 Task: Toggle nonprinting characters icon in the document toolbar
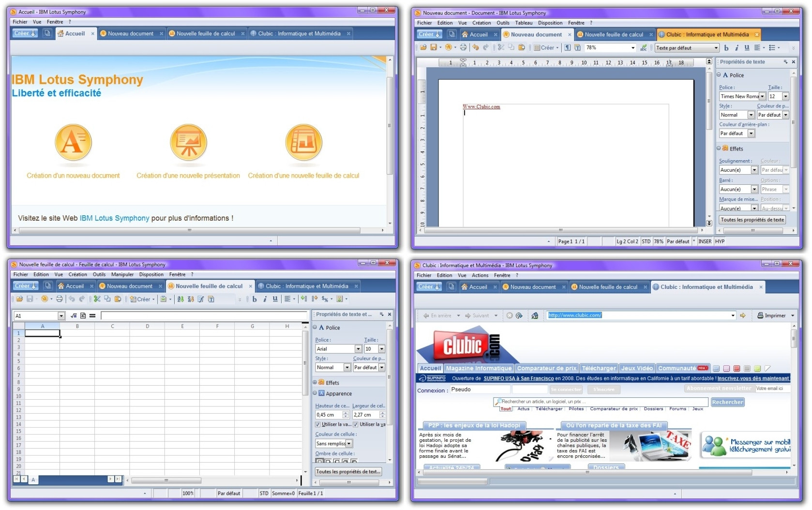[x=567, y=47]
